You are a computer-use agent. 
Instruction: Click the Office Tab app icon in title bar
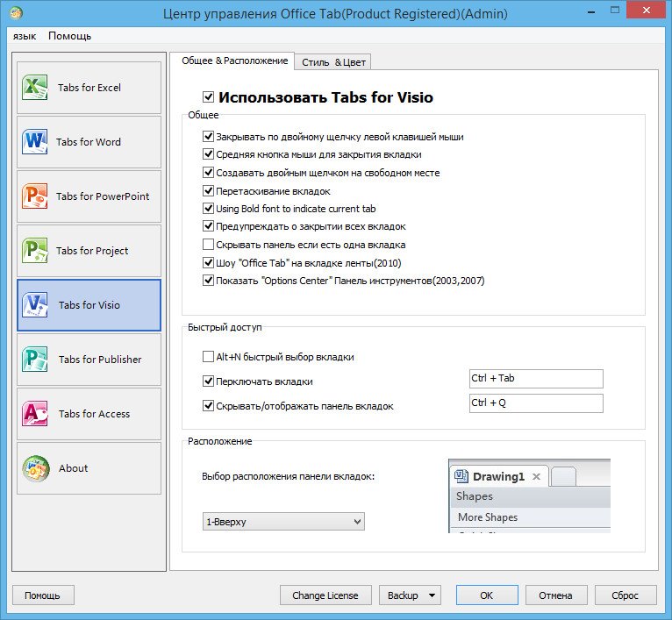pos(16,13)
